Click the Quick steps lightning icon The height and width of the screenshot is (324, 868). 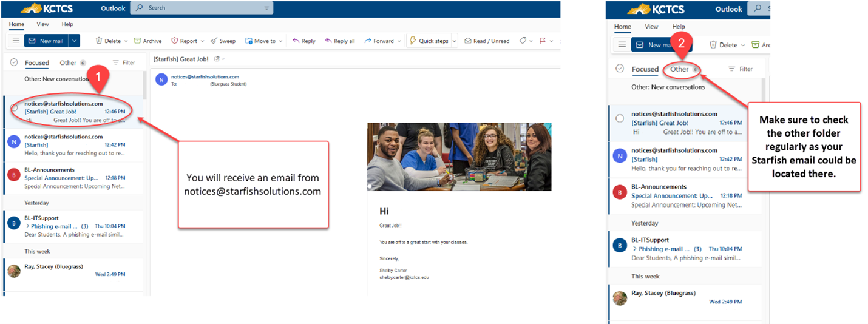click(413, 41)
